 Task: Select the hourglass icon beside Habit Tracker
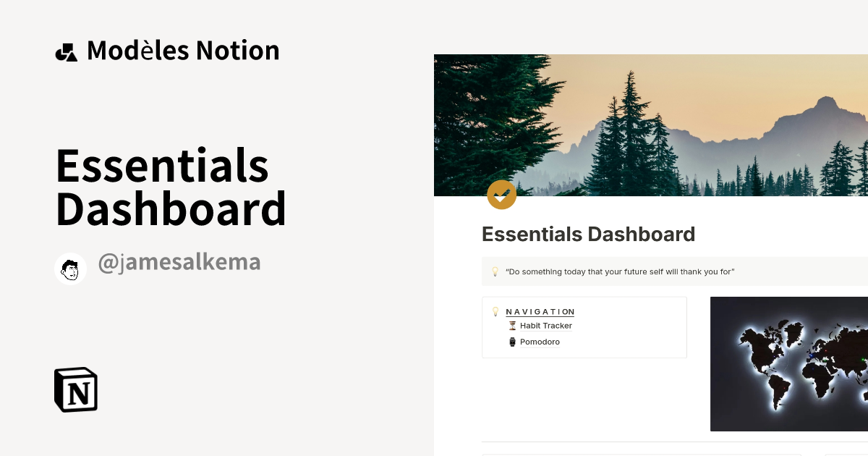point(513,326)
